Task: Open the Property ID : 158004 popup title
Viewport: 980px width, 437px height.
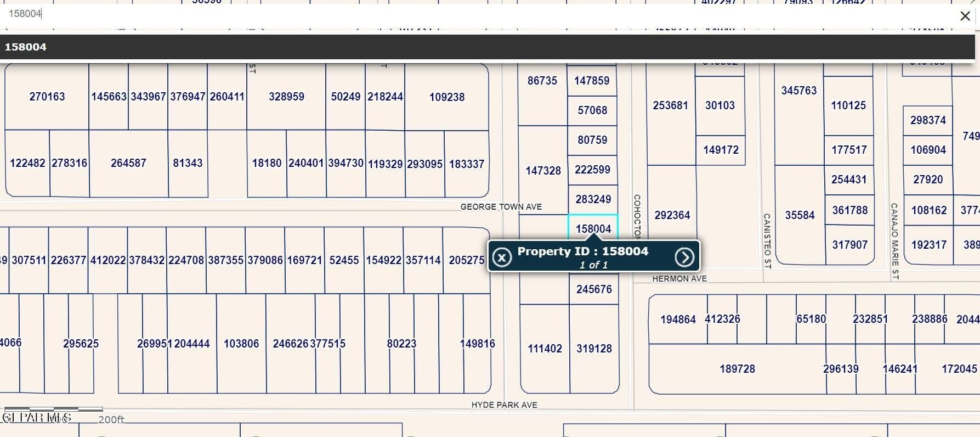Action: pyautogui.click(x=582, y=251)
